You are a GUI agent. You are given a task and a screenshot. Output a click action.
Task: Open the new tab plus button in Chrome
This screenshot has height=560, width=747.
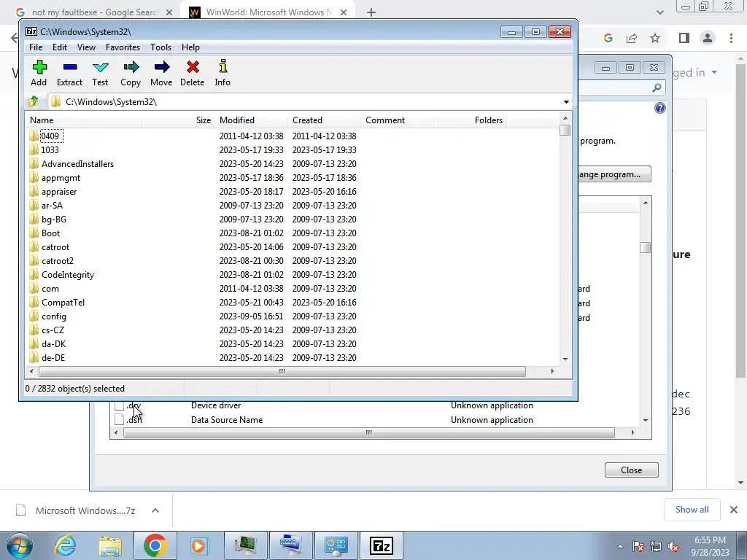371,12
